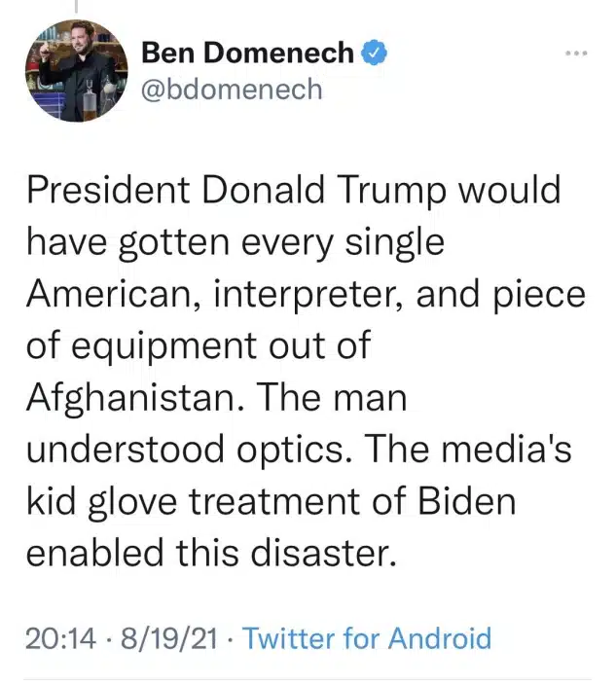Click the blue verified checkmark badge
This screenshot has height=686, width=616.
point(375,53)
